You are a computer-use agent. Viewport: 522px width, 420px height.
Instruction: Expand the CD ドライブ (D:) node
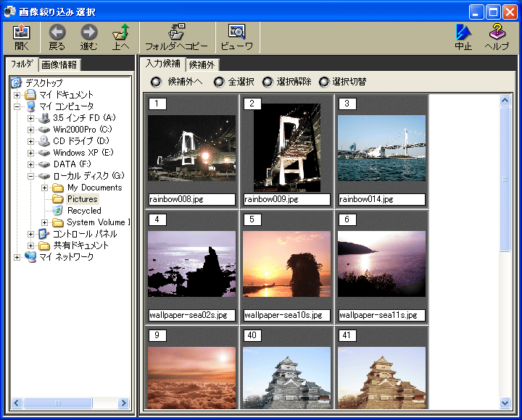[30, 142]
